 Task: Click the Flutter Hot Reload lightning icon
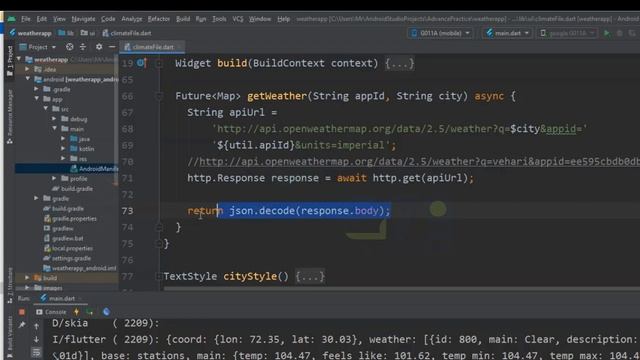[76, 312]
